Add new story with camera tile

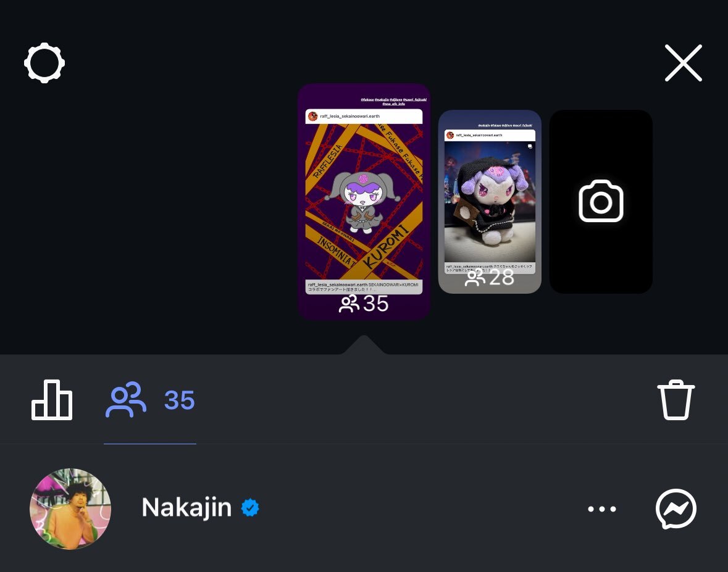(601, 201)
